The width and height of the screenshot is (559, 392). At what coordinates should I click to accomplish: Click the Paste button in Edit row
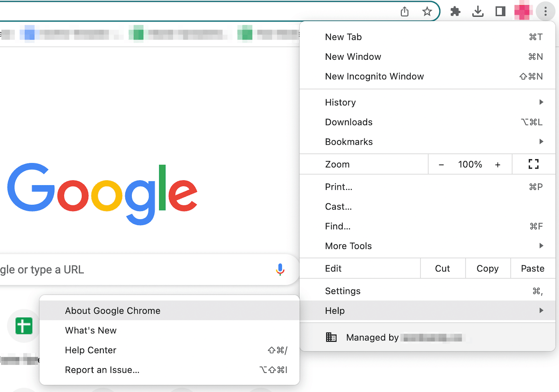coord(533,268)
